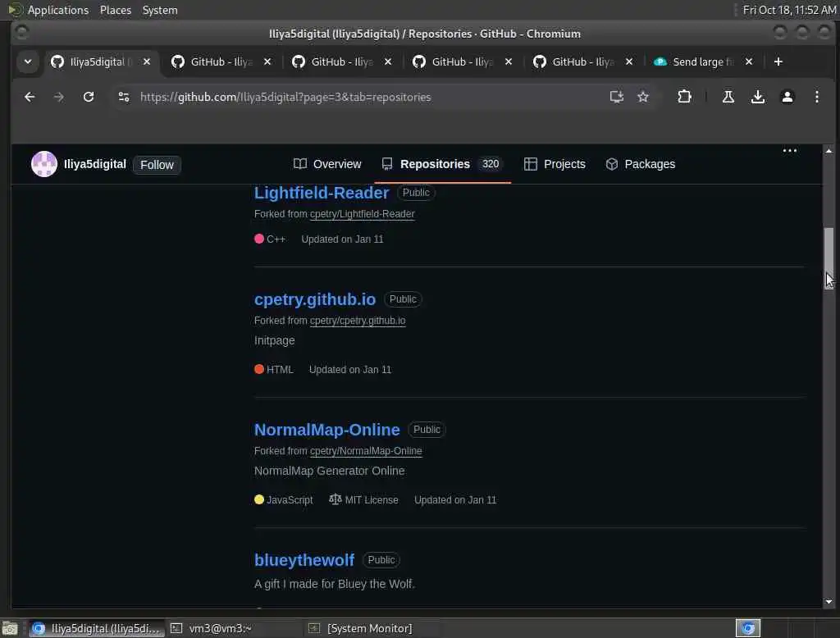Screen dimensions: 840x638
Task: Click the scrollbar down arrow
Action: (829, 602)
